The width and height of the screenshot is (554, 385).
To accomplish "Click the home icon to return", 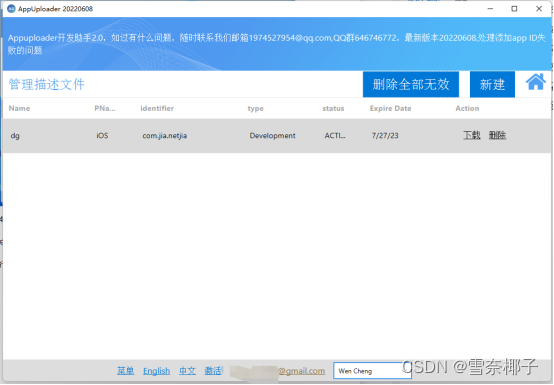I will (536, 82).
